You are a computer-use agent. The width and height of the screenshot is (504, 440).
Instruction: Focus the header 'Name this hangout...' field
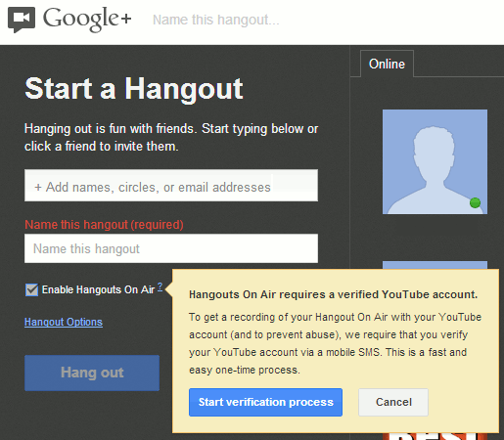click(216, 20)
